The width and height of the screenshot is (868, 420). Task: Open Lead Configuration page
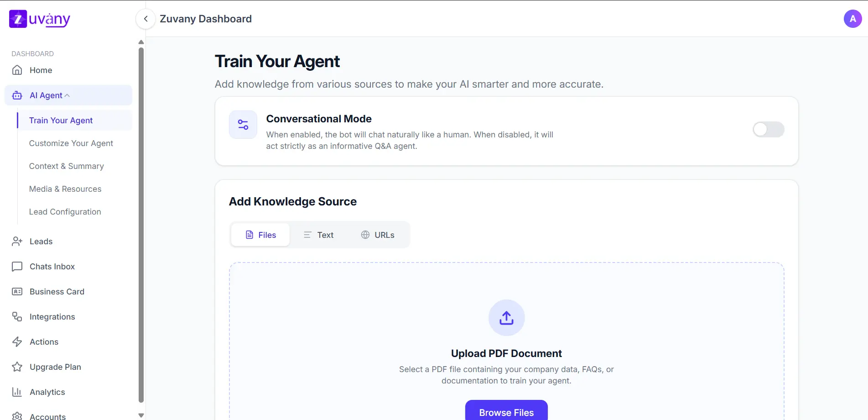65,212
